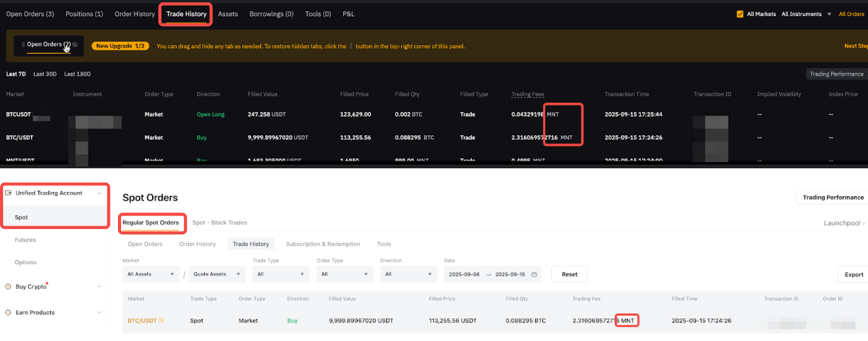Click the eye-slash hide icon on Open Orders tab
This screenshot has width=868, height=341.
[x=75, y=45]
